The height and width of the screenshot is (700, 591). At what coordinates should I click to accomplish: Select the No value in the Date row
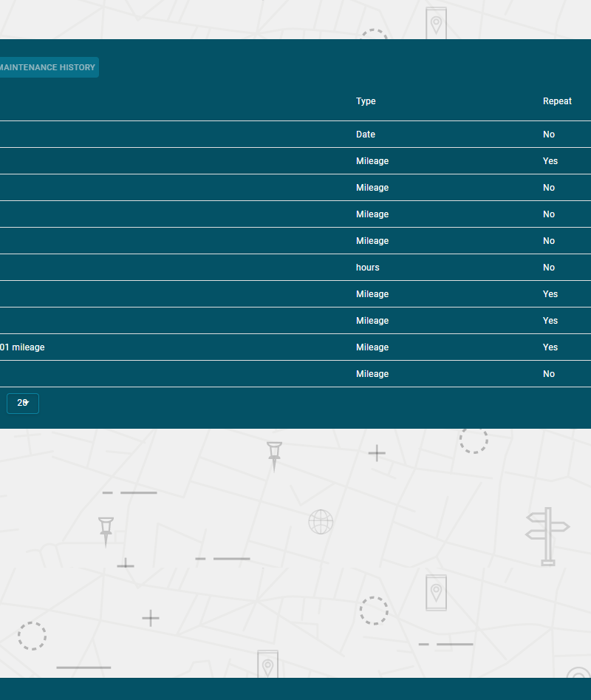[549, 135]
